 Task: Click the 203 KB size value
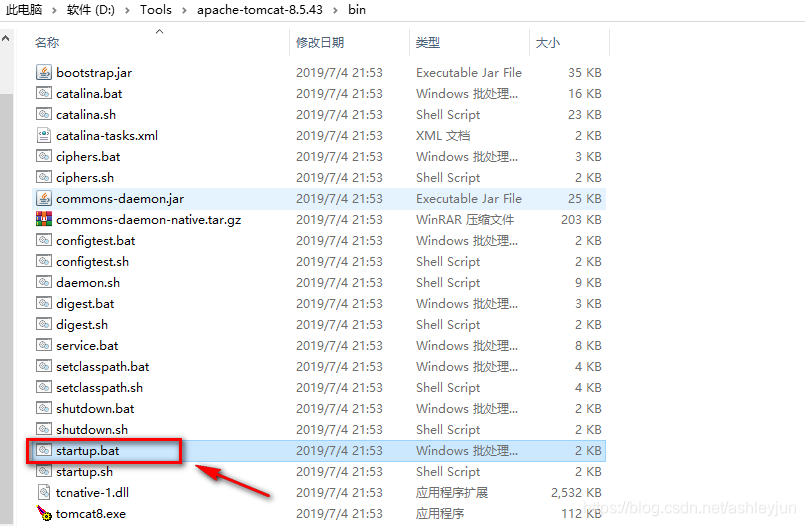pyautogui.click(x=581, y=220)
